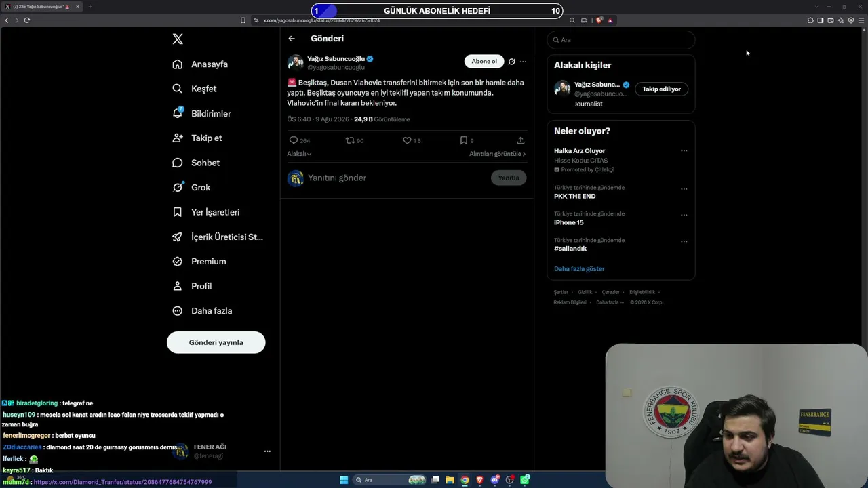Click the X logo in sidebar
The image size is (868, 488).
[178, 39]
